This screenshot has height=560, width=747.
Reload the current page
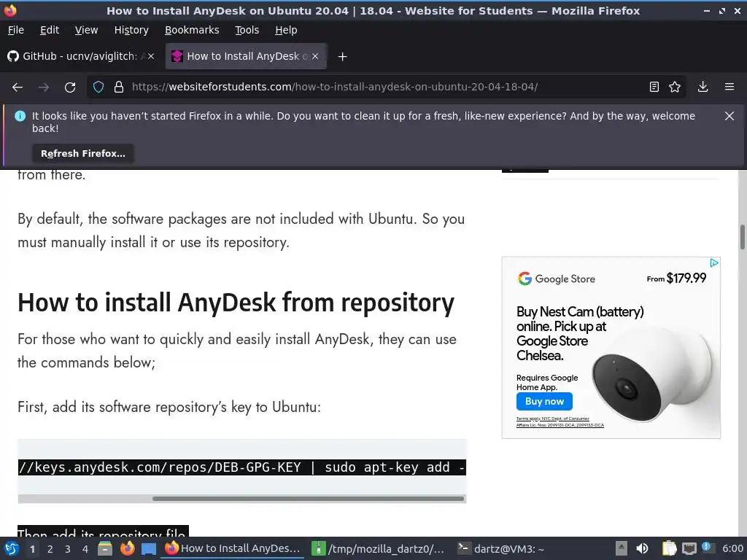(x=70, y=87)
